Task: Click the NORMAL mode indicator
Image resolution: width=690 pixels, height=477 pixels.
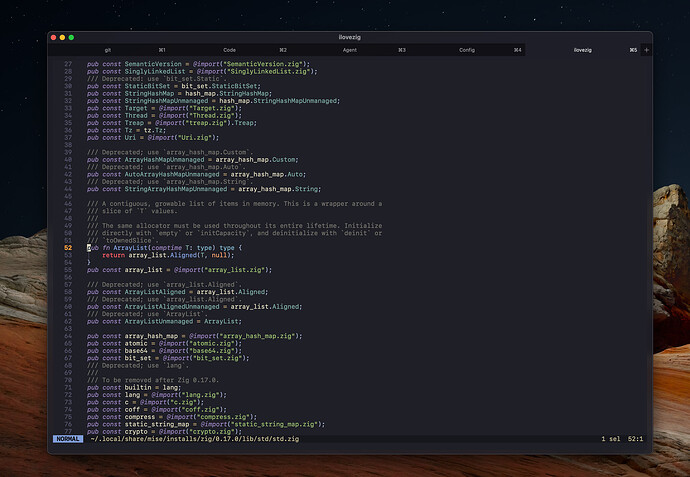Action: click(x=68, y=439)
